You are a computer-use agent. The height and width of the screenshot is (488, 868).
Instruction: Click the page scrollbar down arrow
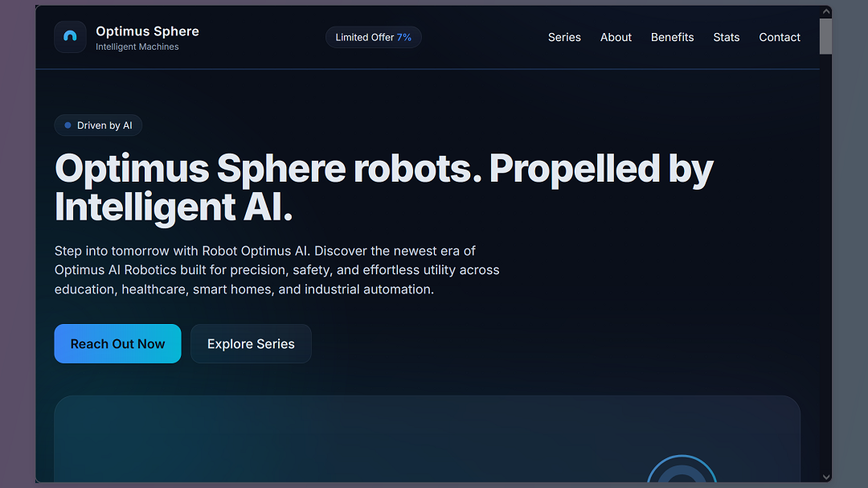pos(826,477)
